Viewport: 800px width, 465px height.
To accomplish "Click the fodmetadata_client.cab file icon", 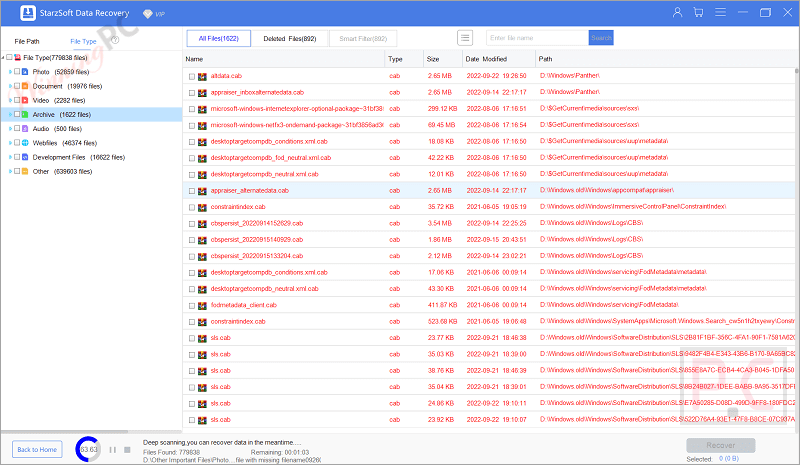I will (203, 305).
